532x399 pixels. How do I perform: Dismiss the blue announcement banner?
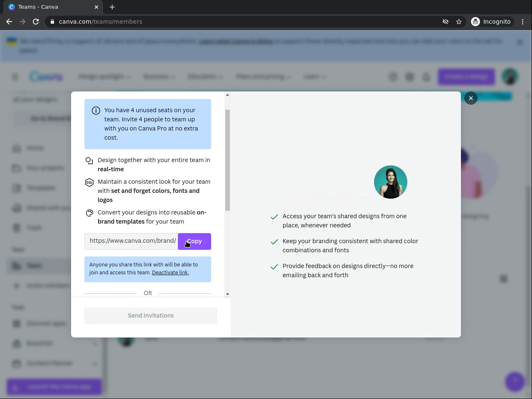point(520,42)
